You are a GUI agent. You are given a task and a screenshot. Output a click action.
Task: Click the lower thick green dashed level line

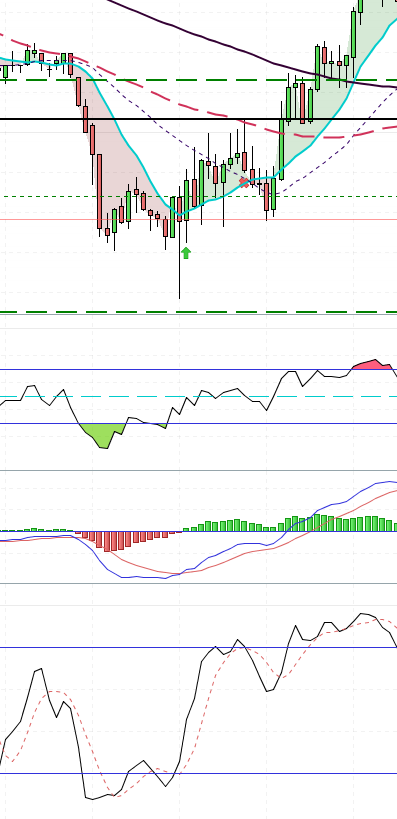[198, 312]
